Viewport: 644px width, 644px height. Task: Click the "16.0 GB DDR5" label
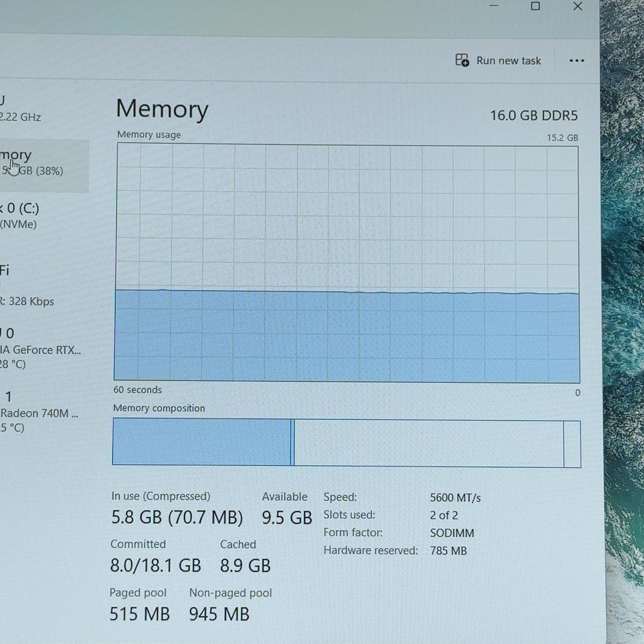click(x=533, y=115)
